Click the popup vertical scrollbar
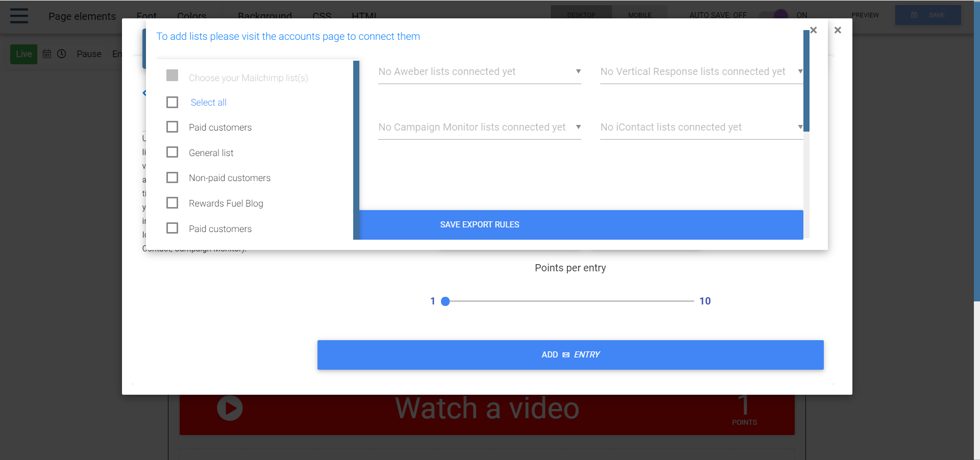980x460 pixels. point(806,81)
